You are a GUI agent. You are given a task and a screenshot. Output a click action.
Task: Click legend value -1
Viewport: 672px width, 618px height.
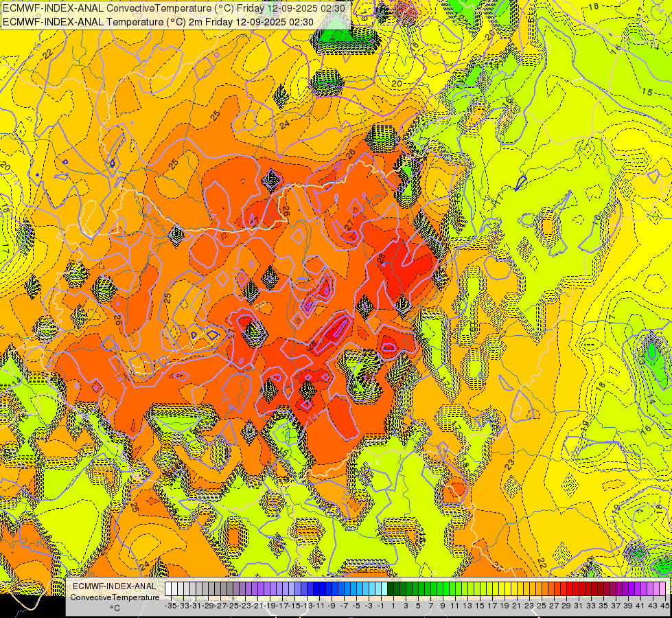coord(381,606)
